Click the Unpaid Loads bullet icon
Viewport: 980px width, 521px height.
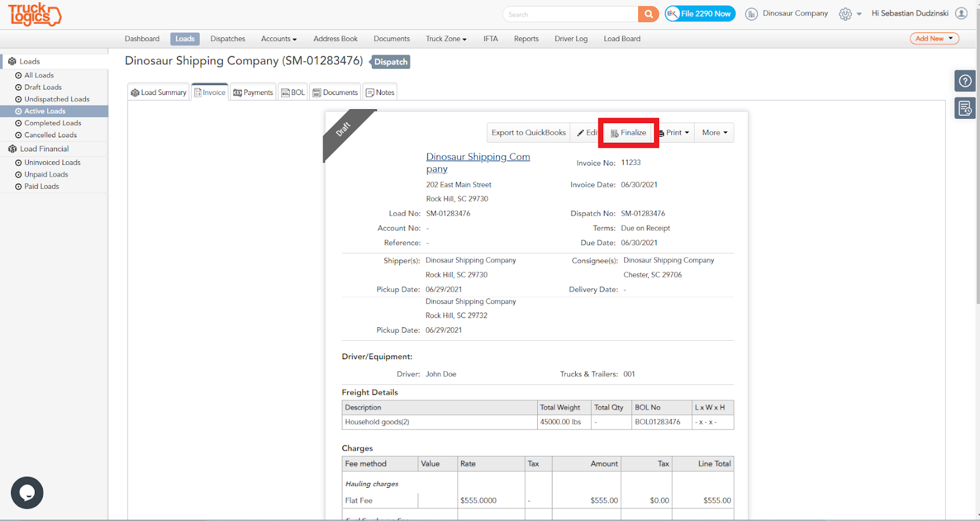click(18, 175)
